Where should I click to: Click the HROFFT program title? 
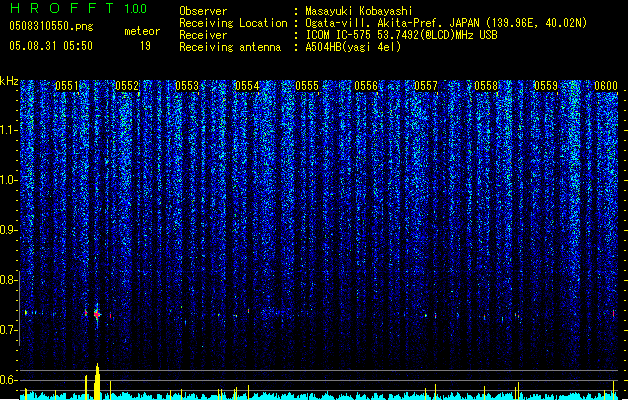[x=62, y=8]
